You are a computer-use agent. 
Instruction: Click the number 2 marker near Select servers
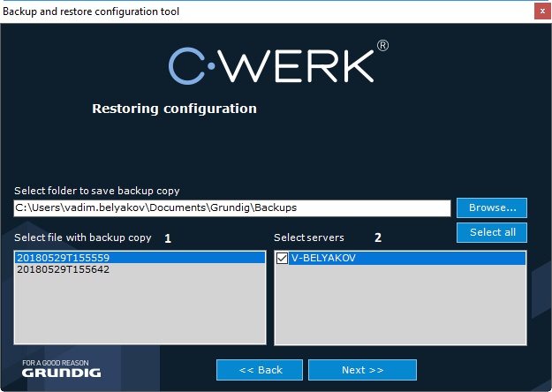378,237
